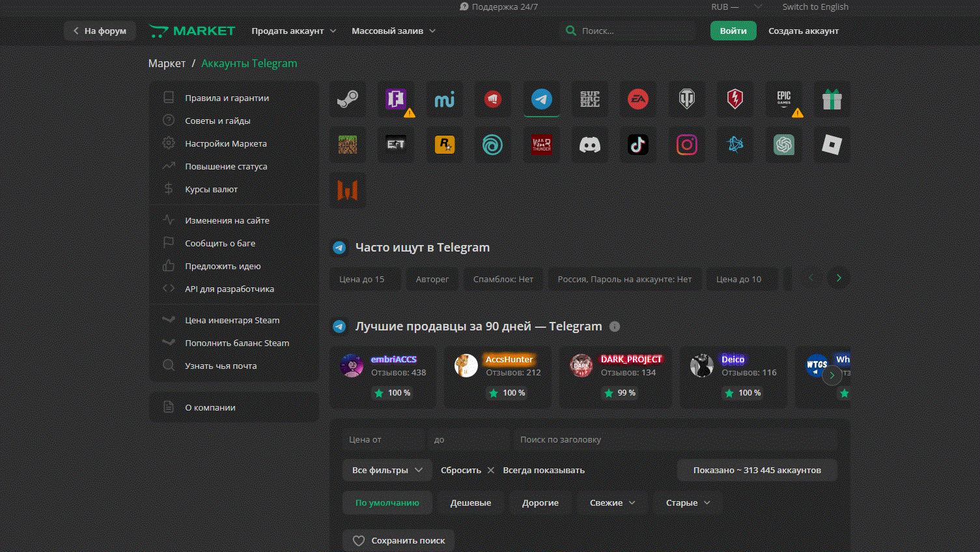Screen dimensions: 980x552
Task: Open Правила и гарантии menu item
Action: pos(234,98)
